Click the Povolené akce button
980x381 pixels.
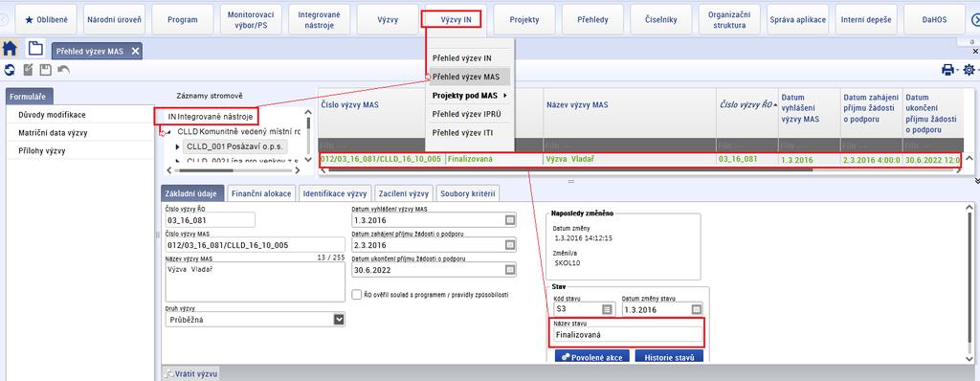(591, 357)
